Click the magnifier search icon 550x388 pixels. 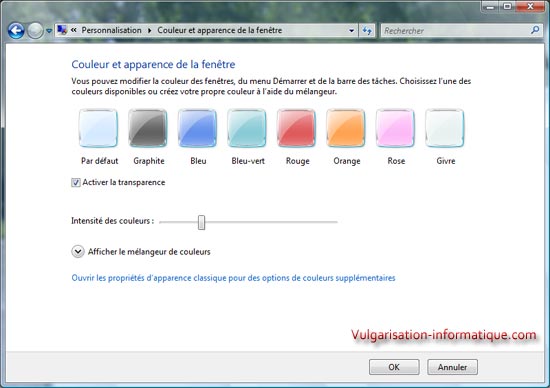click(535, 31)
